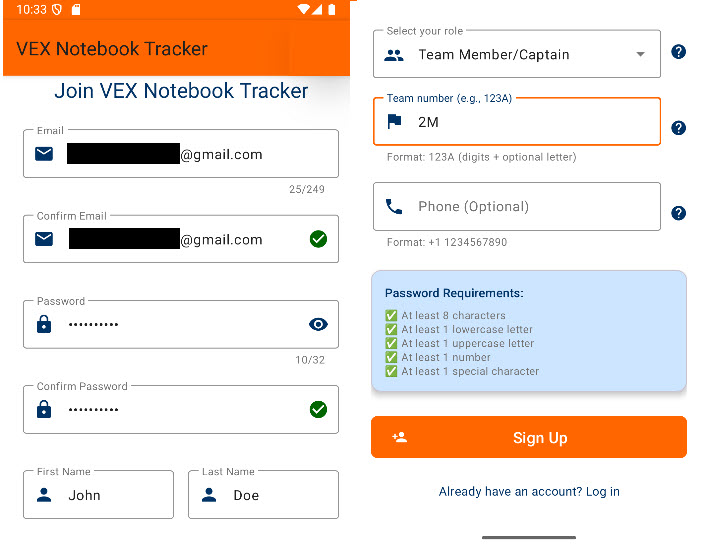Click the Team number field containing 2M

[530, 122]
